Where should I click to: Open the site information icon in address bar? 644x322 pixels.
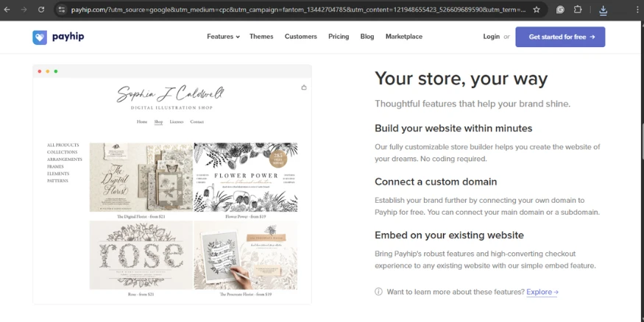click(62, 10)
